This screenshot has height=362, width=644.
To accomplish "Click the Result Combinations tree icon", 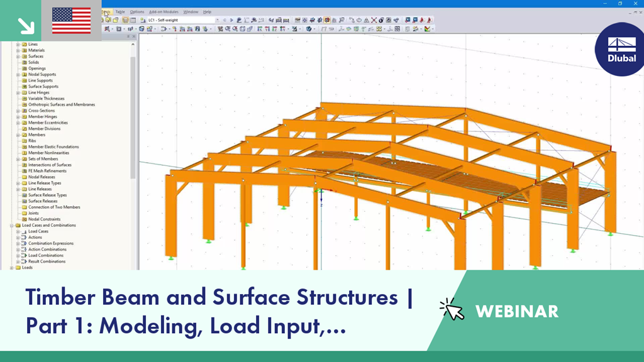I will click(25, 261).
